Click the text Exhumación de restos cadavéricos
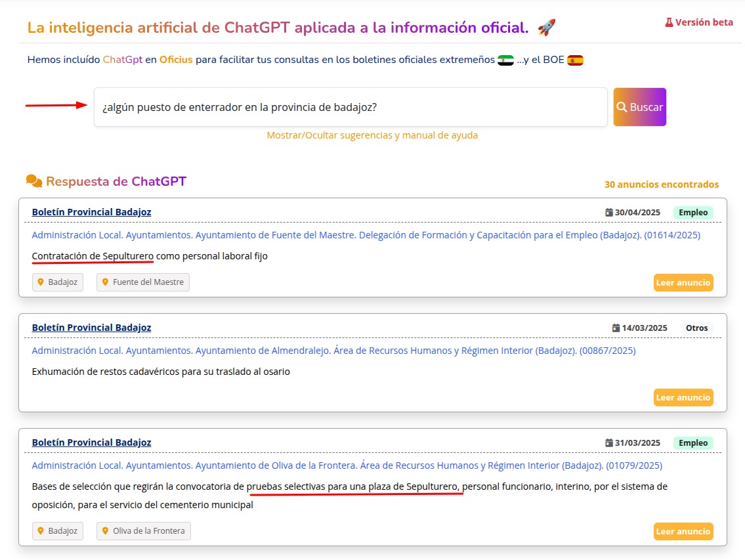745x560 pixels. click(161, 372)
